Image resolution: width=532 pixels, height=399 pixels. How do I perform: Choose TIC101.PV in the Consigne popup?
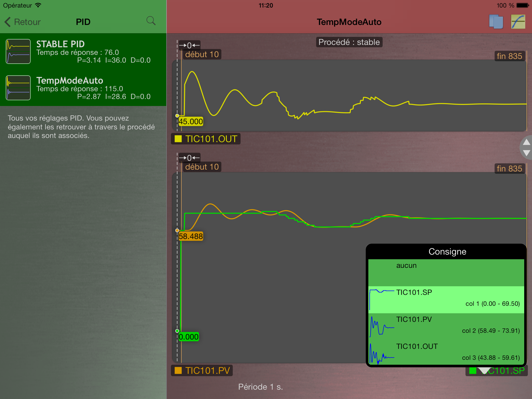(x=446, y=327)
